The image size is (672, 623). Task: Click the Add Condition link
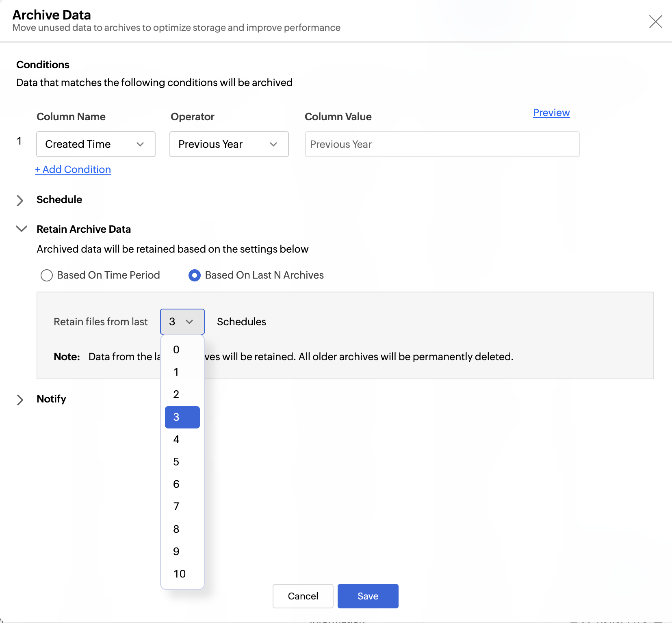pyautogui.click(x=73, y=169)
